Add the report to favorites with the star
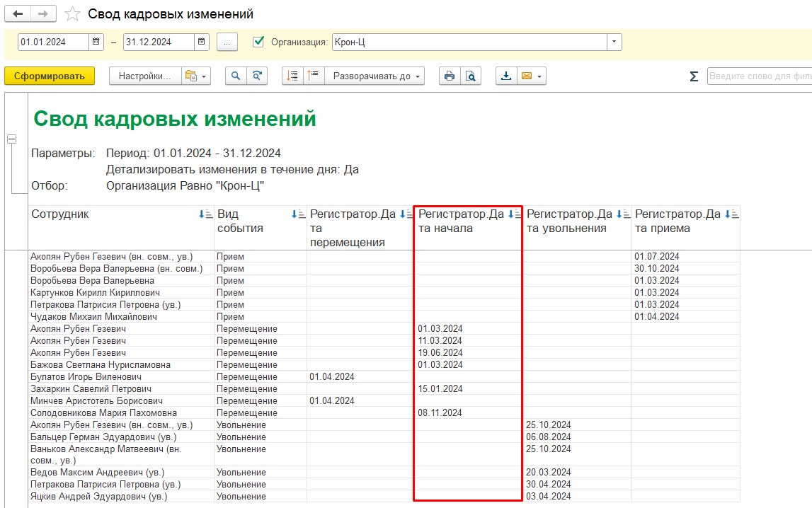812x508 pixels. click(72, 14)
